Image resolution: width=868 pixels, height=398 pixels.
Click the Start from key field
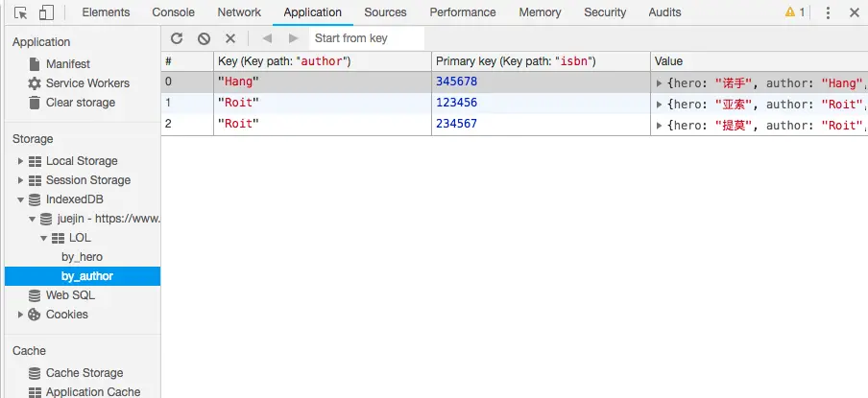point(366,38)
